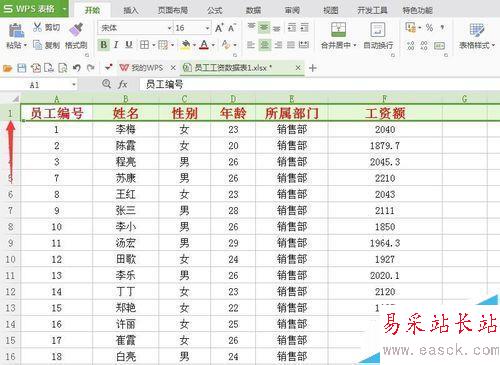This screenshot has width=500, height=365.
Task: Open the WPS application menu dropdown arrow
Action: tap(64, 9)
